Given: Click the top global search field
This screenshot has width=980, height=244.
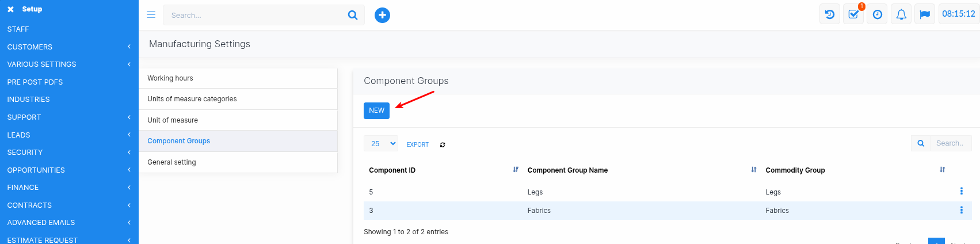Looking at the screenshot, I should 257,15.
